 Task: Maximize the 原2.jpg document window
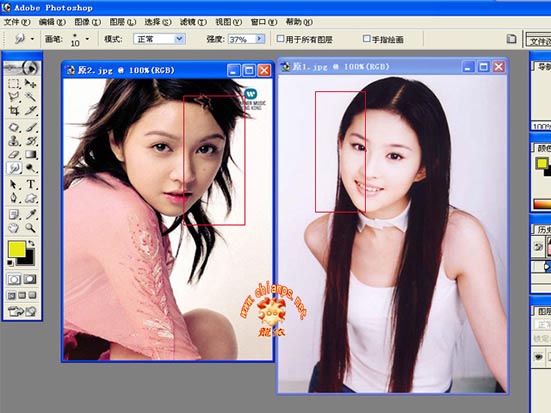point(249,70)
